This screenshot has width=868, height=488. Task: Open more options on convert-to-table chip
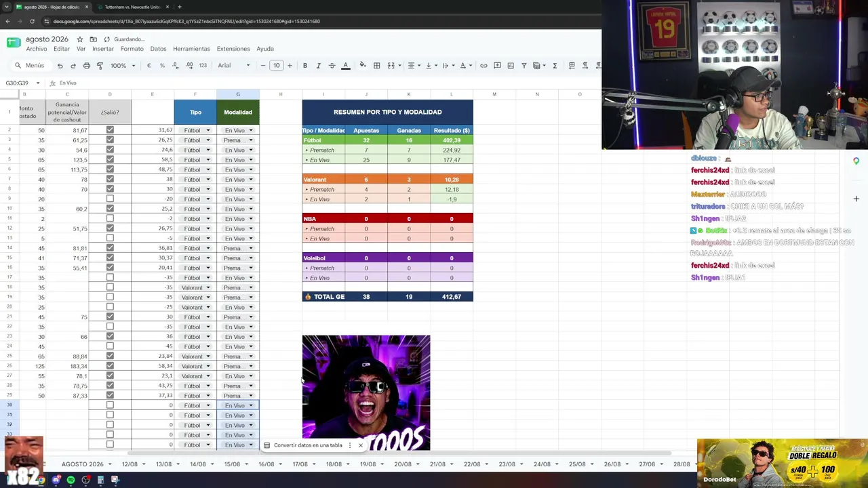point(350,445)
